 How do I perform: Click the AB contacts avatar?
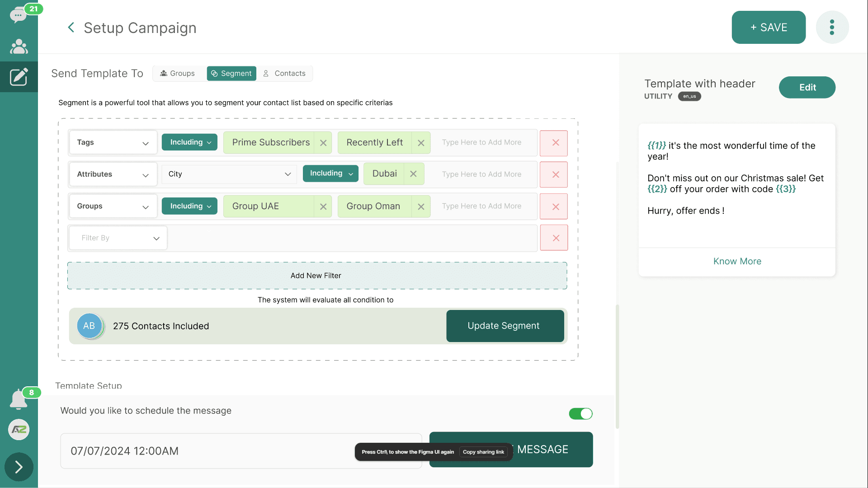tap(90, 326)
